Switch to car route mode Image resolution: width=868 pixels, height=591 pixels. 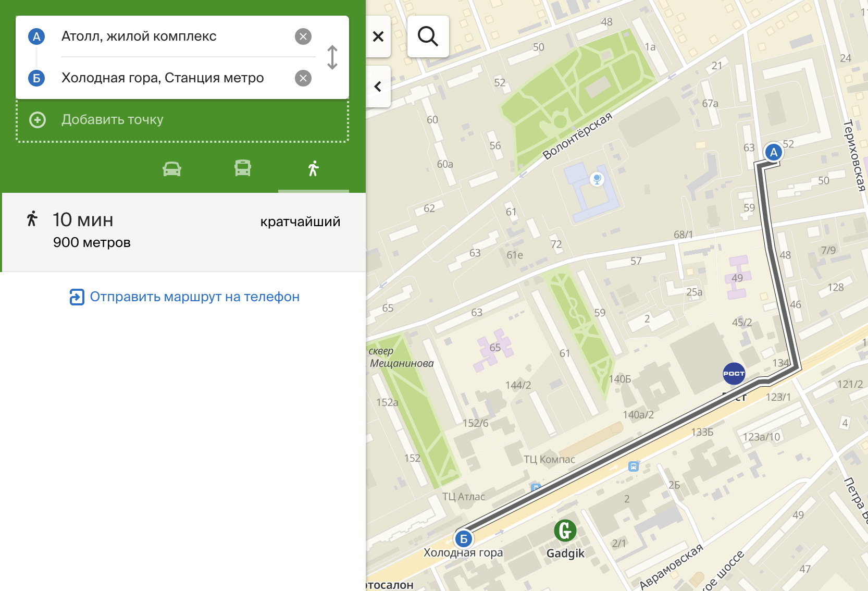172,169
